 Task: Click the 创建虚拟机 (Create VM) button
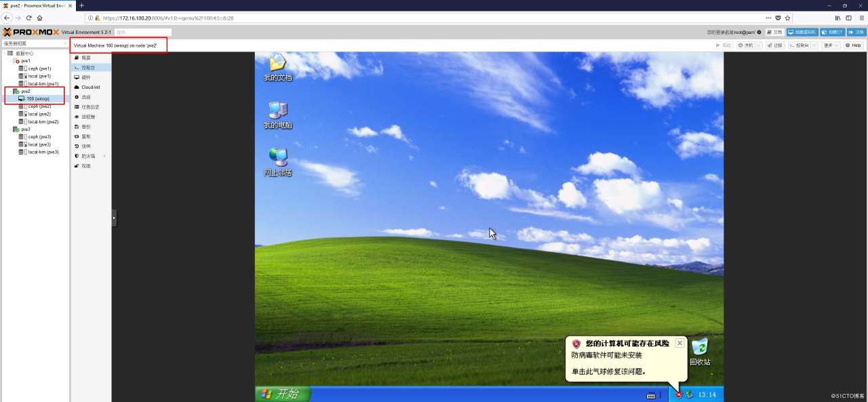802,32
